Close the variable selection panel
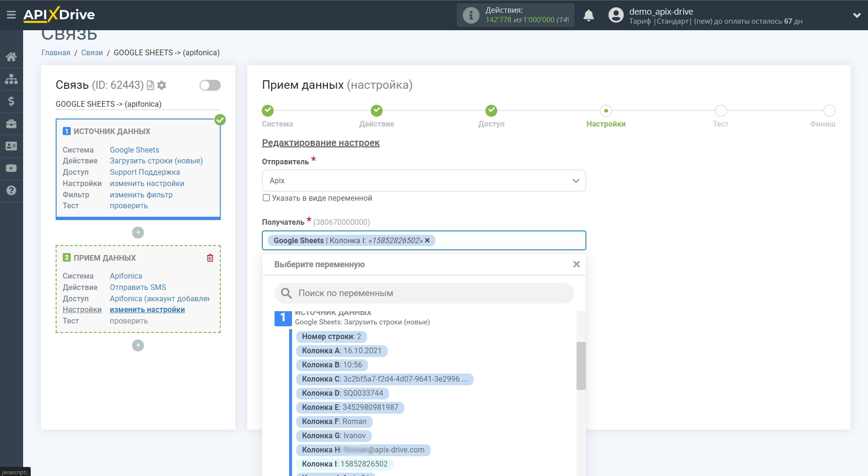868x476 pixels. (576, 264)
